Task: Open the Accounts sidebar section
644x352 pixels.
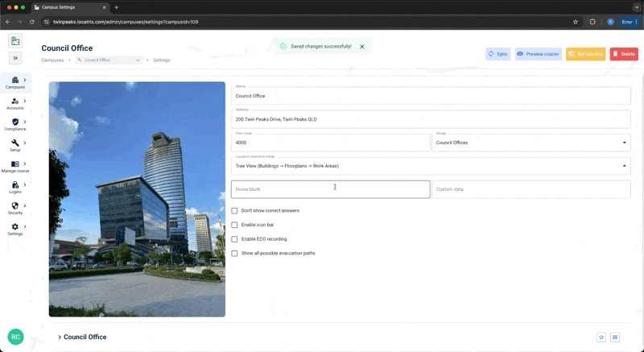Action: click(x=15, y=101)
